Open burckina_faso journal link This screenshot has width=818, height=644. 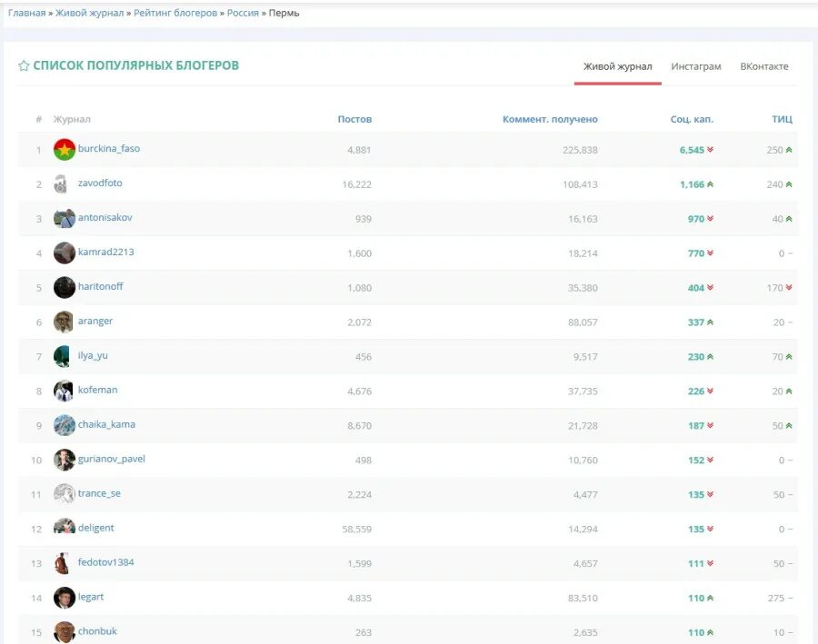(x=108, y=149)
